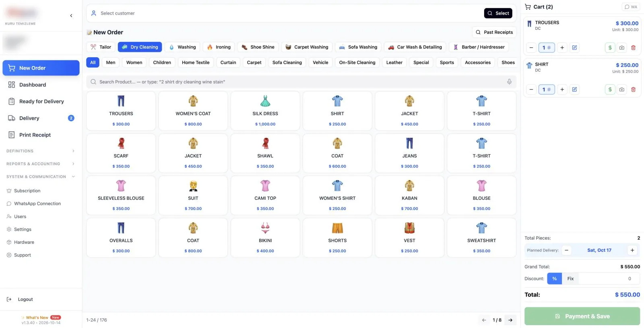
Task: Open camera for TROUSERS cart item
Action: pyautogui.click(x=622, y=48)
